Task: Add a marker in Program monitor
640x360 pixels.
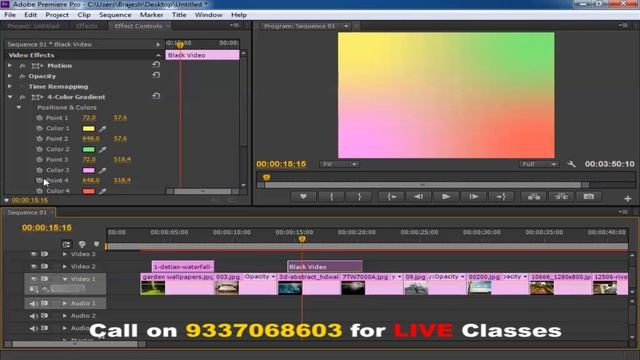Action: (x=303, y=197)
